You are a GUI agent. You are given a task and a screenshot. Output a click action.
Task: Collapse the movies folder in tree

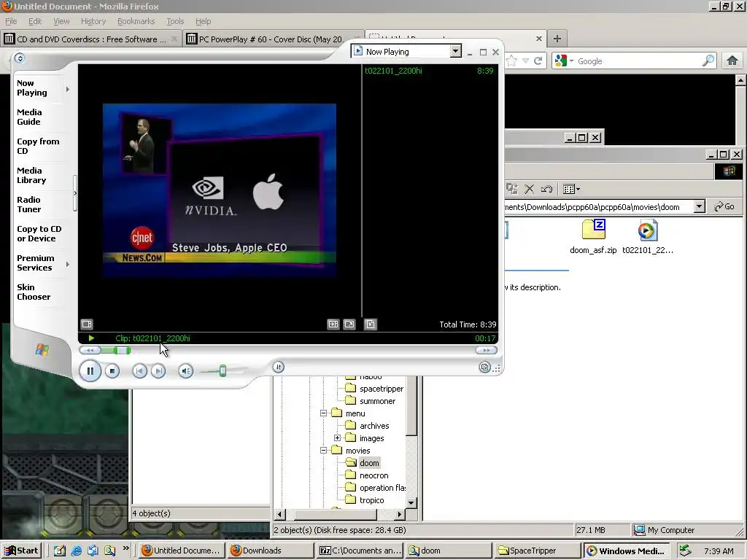pyautogui.click(x=323, y=450)
